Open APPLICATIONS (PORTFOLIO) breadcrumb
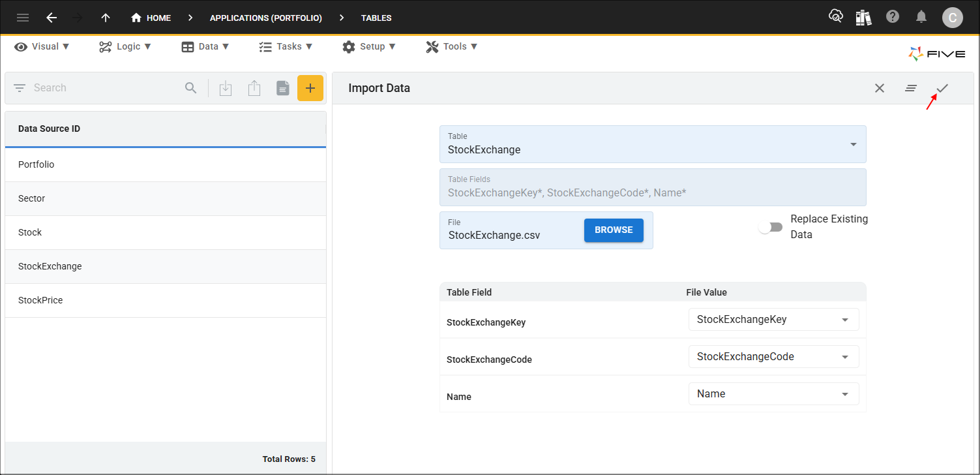This screenshot has width=980, height=475. point(266,18)
